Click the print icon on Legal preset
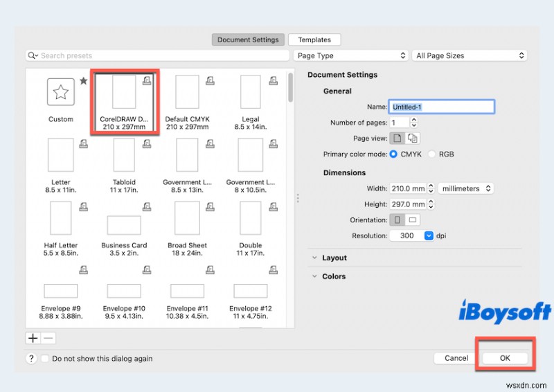Image resolution: width=554 pixels, height=392 pixels. 273,80
